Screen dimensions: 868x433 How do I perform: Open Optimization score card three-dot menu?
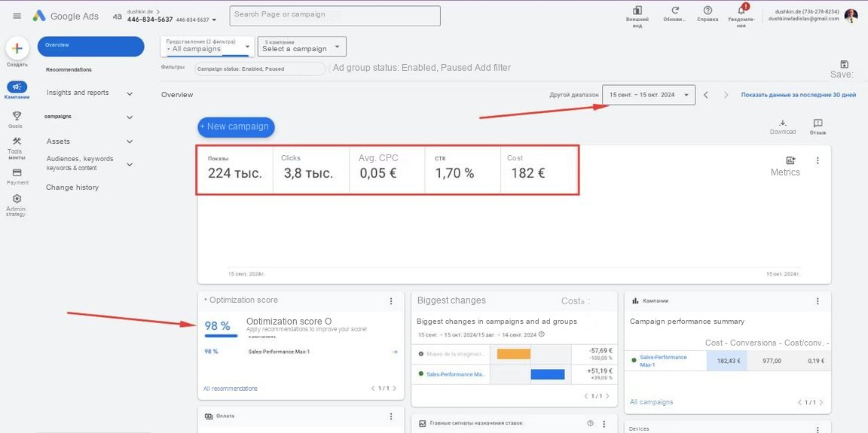[x=391, y=300]
